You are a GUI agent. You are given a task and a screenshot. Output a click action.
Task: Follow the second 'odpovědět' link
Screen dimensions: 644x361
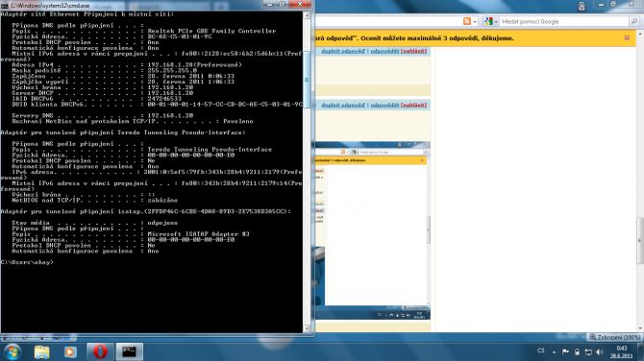pos(384,106)
